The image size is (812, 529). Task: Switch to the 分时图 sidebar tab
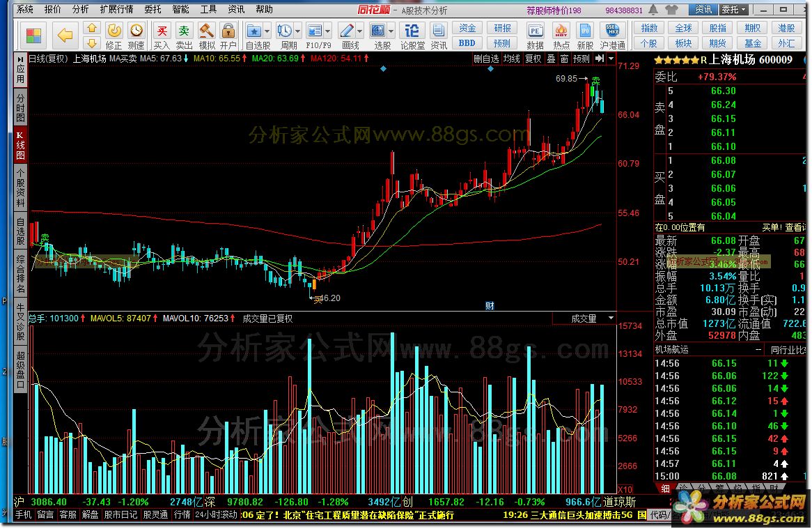tap(21, 108)
